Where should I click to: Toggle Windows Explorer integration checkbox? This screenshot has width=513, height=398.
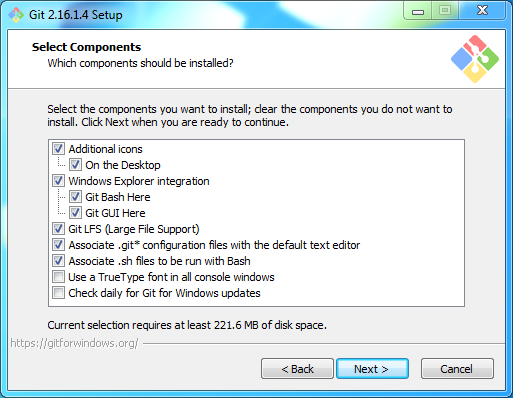point(58,181)
